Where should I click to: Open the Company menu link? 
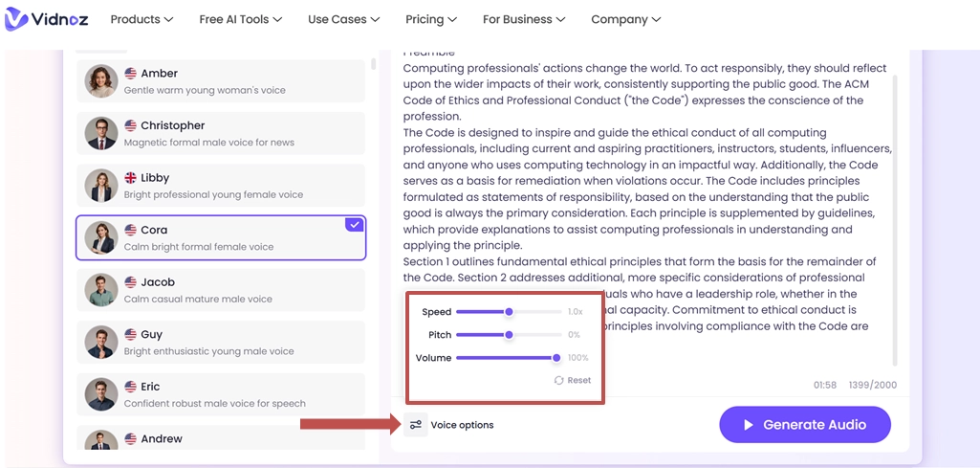[625, 19]
